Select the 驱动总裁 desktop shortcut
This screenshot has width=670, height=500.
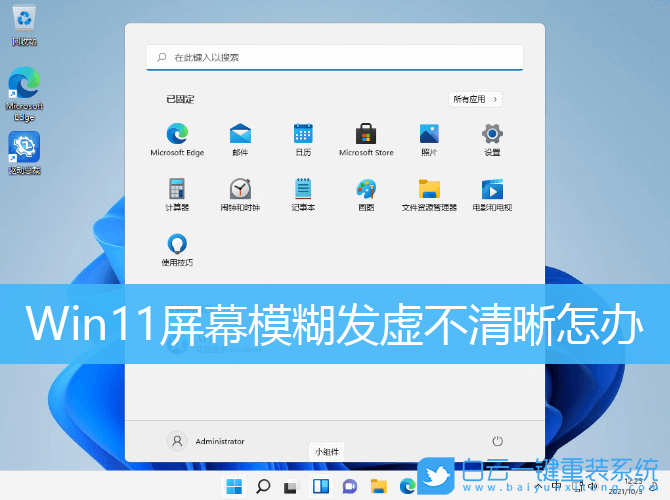coord(24,153)
